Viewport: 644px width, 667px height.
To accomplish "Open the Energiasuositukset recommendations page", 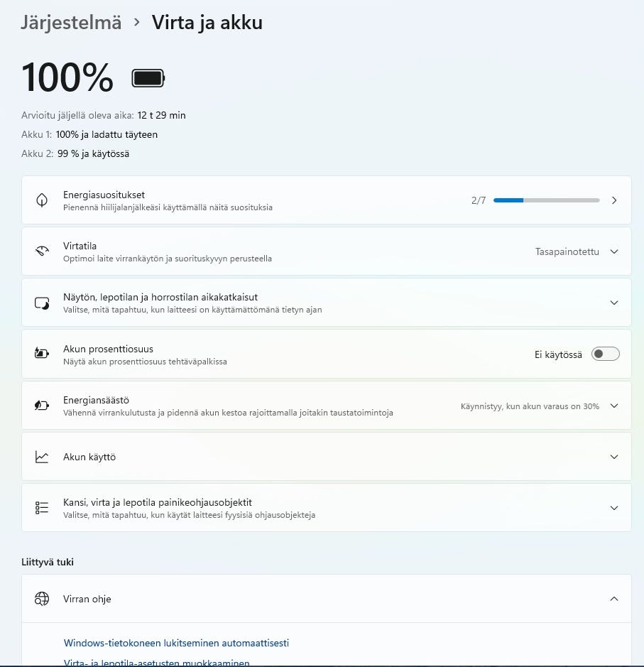I will [614, 200].
